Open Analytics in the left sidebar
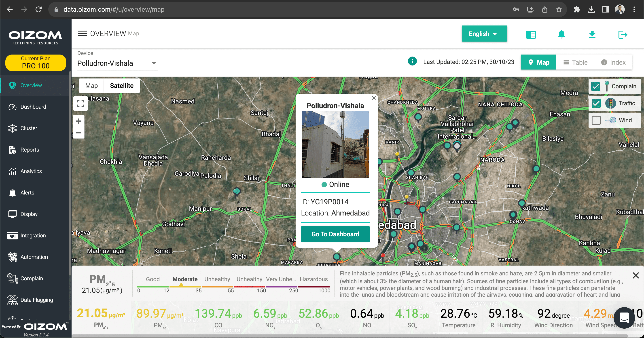Screen dimensions: 644x338 click(31, 171)
